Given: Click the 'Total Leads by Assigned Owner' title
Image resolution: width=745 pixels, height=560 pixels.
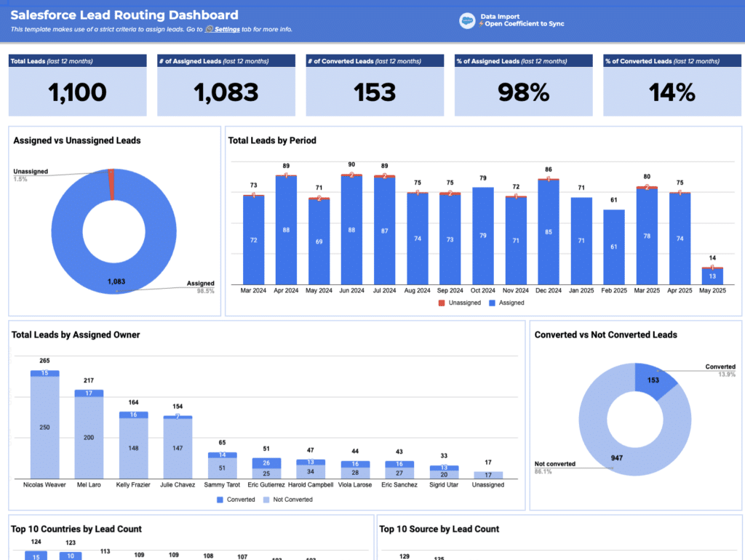Looking at the screenshot, I should pyautogui.click(x=76, y=335).
